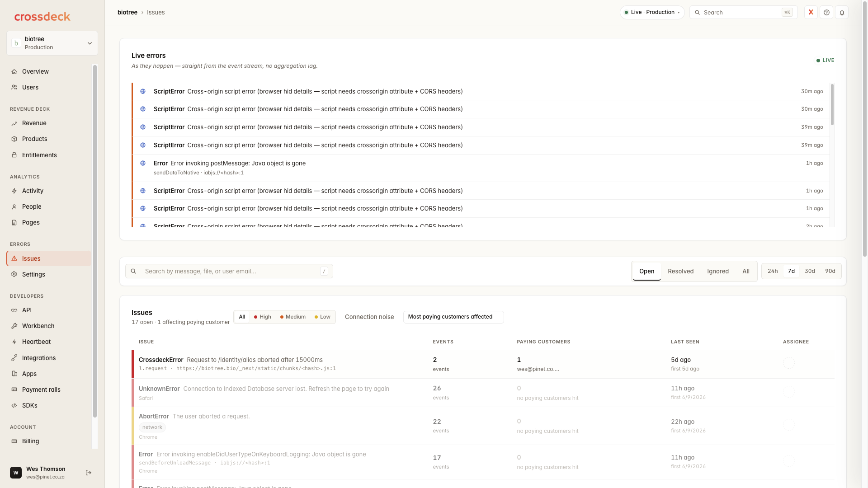Click the API link icon
The width and height of the screenshot is (868, 488).
click(x=14, y=310)
